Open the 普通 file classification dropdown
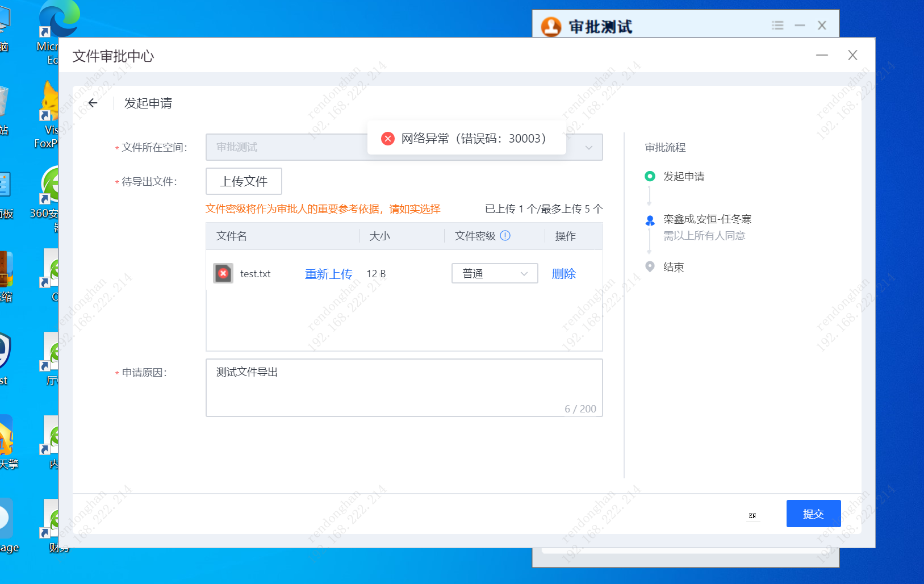 pos(495,274)
